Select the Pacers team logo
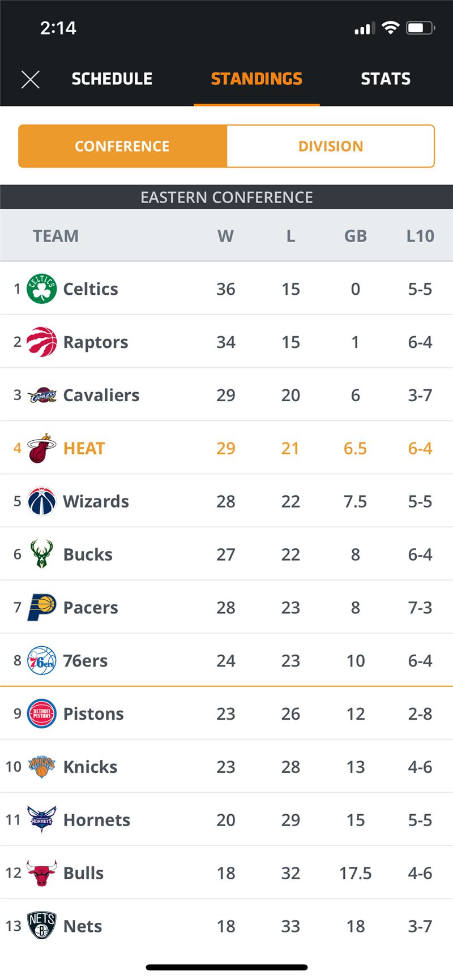Viewport: 453px width, 980px height. 41,607
